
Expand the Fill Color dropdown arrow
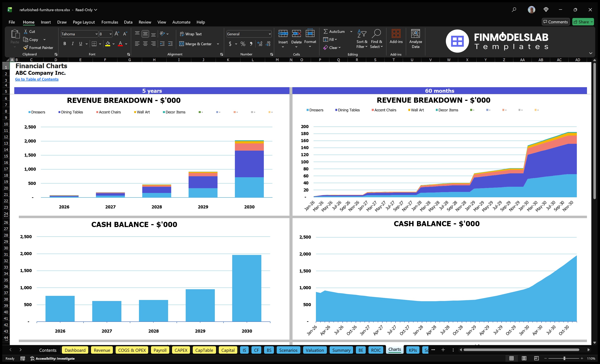pyautogui.click(x=113, y=44)
